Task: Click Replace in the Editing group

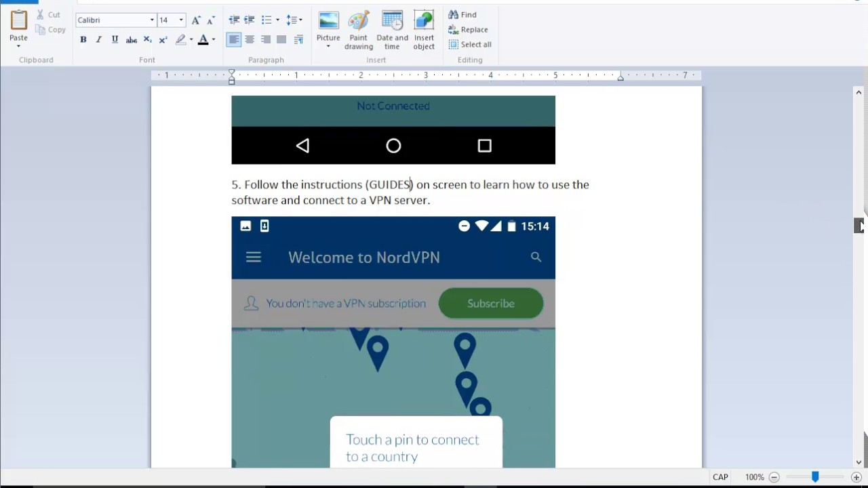Action: pos(468,30)
